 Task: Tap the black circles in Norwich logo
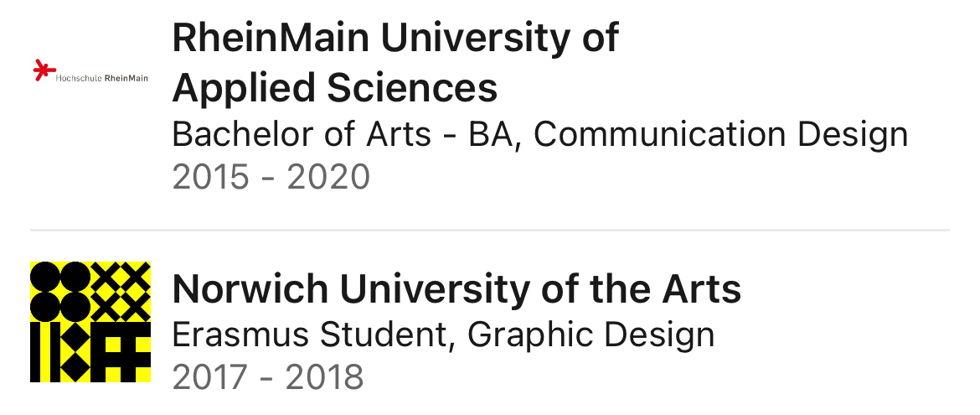(x=60, y=291)
